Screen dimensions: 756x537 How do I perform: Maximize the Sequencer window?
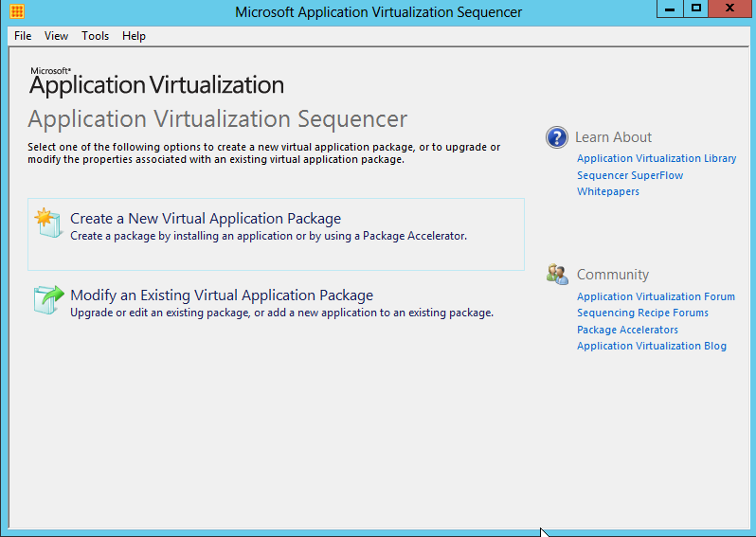point(696,9)
